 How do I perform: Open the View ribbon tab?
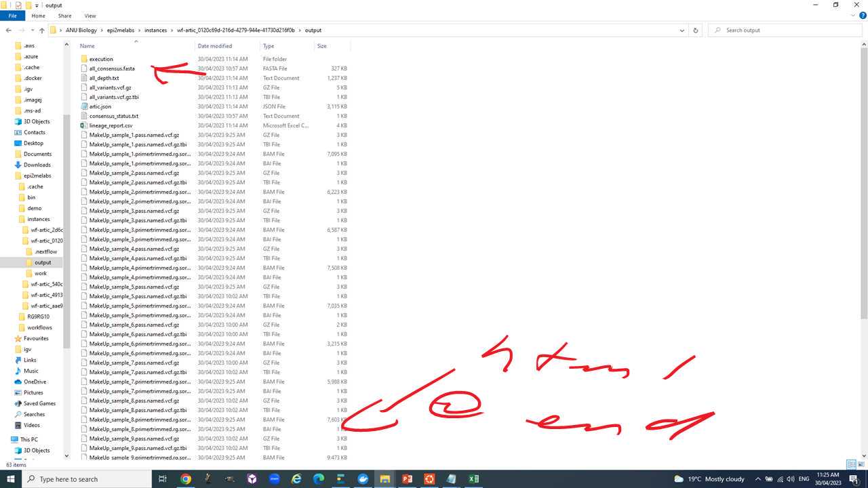point(90,16)
